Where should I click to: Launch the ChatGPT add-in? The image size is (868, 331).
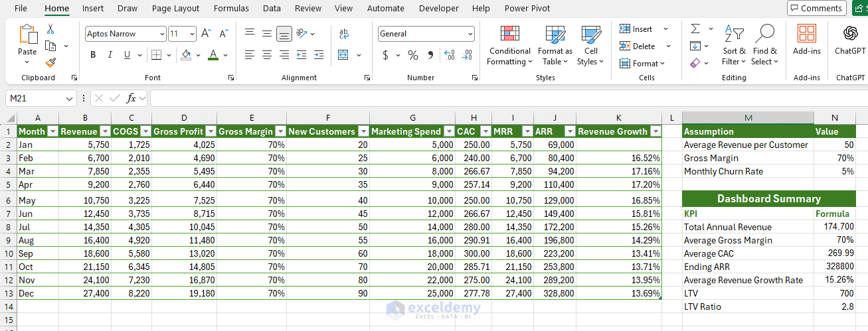(849, 40)
